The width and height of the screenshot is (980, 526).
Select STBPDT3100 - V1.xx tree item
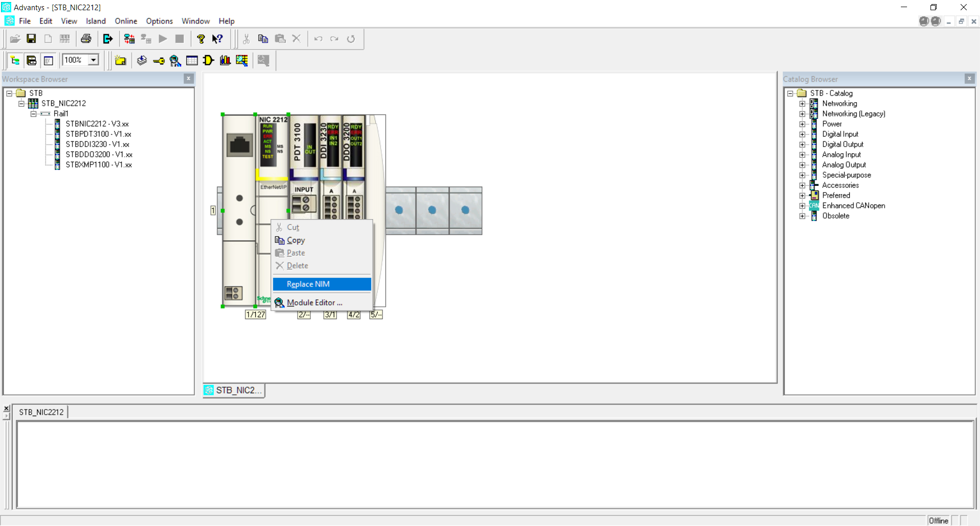coord(99,134)
